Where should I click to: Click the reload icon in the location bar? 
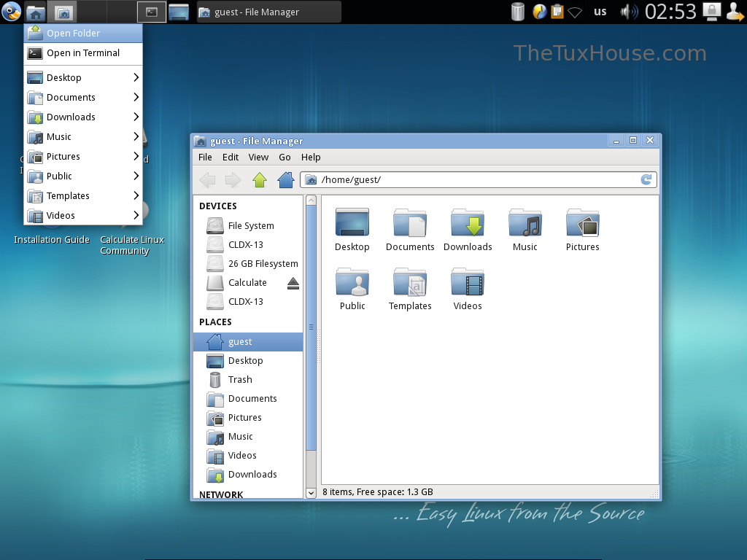tap(646, 180)
